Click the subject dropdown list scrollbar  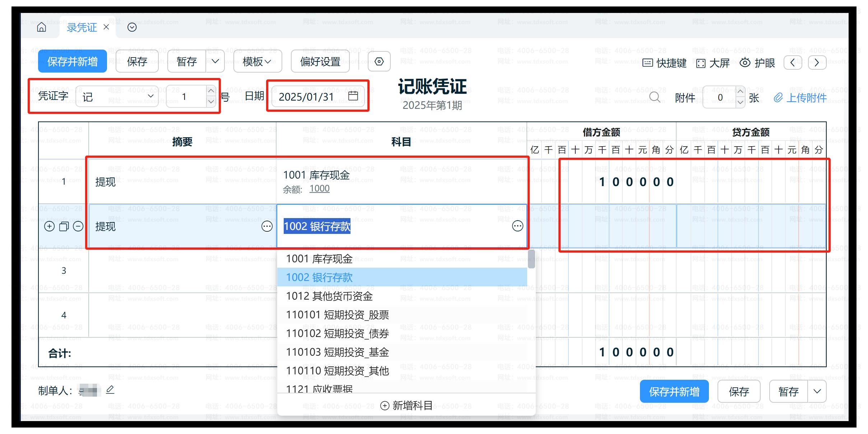(531, 259)
